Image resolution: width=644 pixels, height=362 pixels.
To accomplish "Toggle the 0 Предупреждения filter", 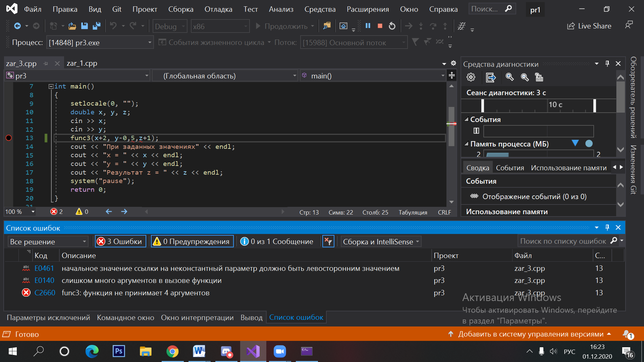I will coord(192,241).
